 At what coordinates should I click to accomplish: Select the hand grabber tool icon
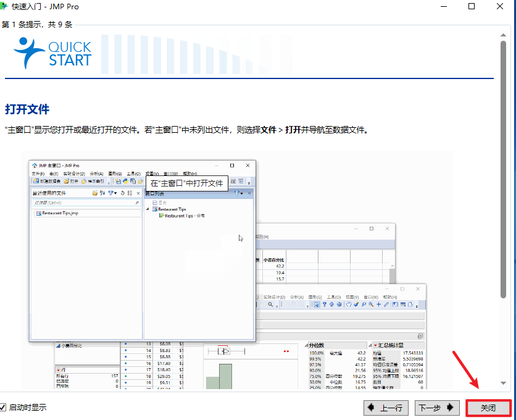pyautogui.click(x=349, y=304)
